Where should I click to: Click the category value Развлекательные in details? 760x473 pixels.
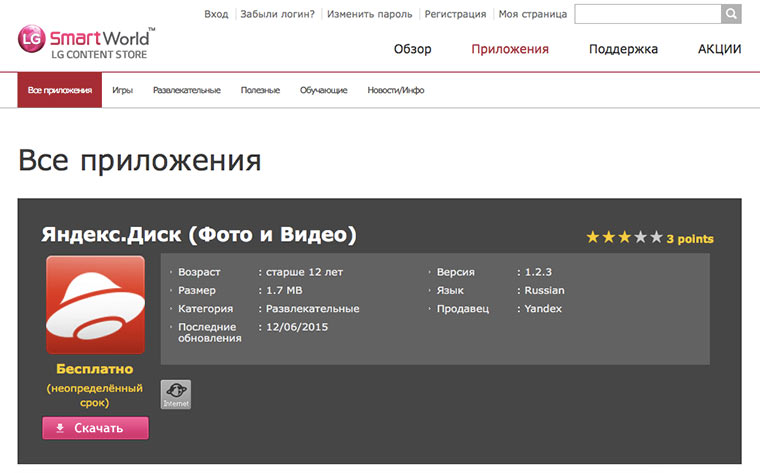point(313,309)
